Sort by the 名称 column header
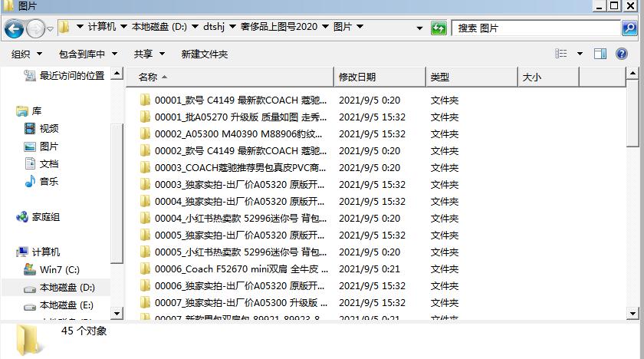 coord(230,77)
